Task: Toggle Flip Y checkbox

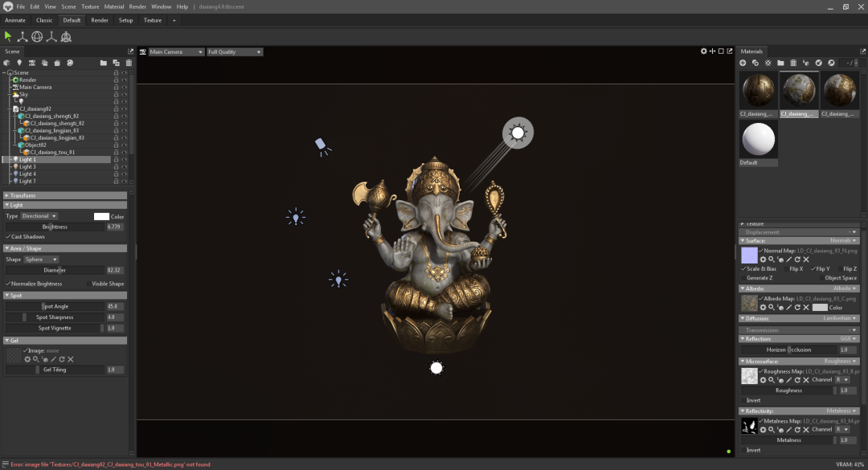Action: point(813,268)
